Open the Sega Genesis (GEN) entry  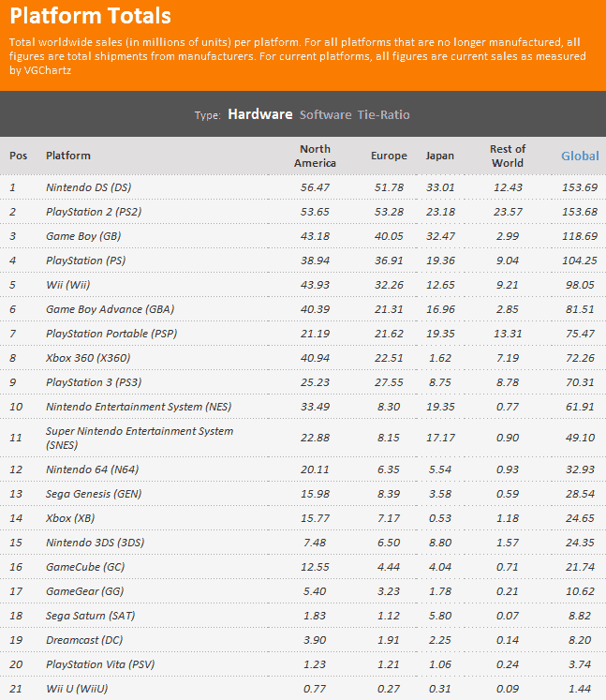pos(94,494)
